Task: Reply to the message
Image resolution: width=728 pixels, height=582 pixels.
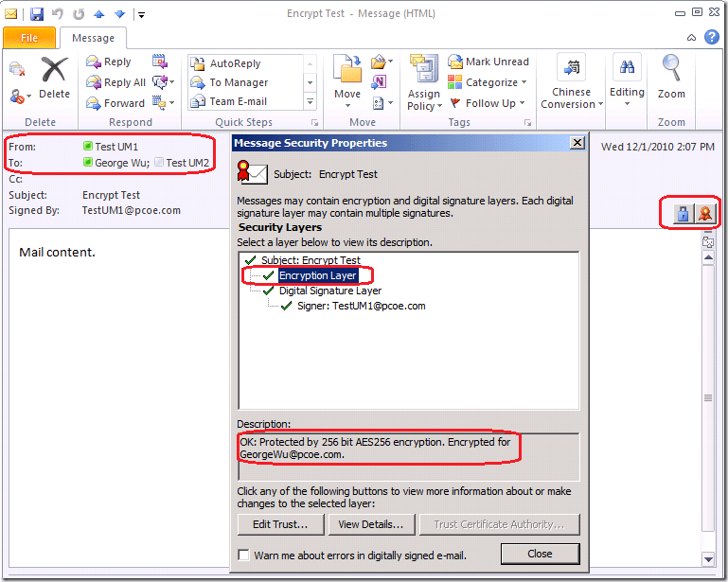Action: click(109, 62)
